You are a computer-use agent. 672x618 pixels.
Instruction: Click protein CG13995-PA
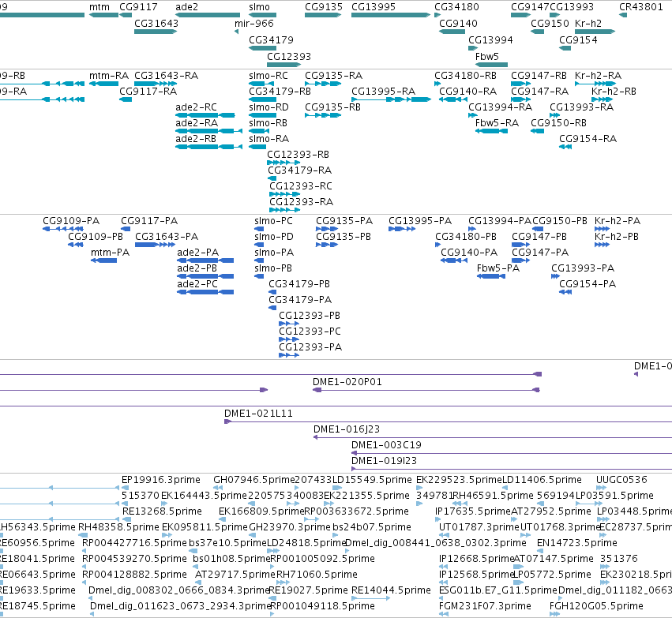point(402,229)
